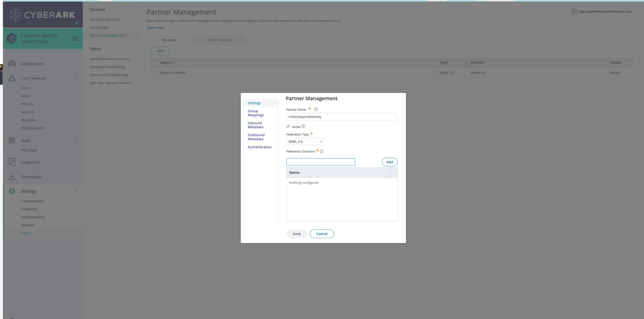
Task: Uncheck the Active checkbox
Action: coord(288,126)
